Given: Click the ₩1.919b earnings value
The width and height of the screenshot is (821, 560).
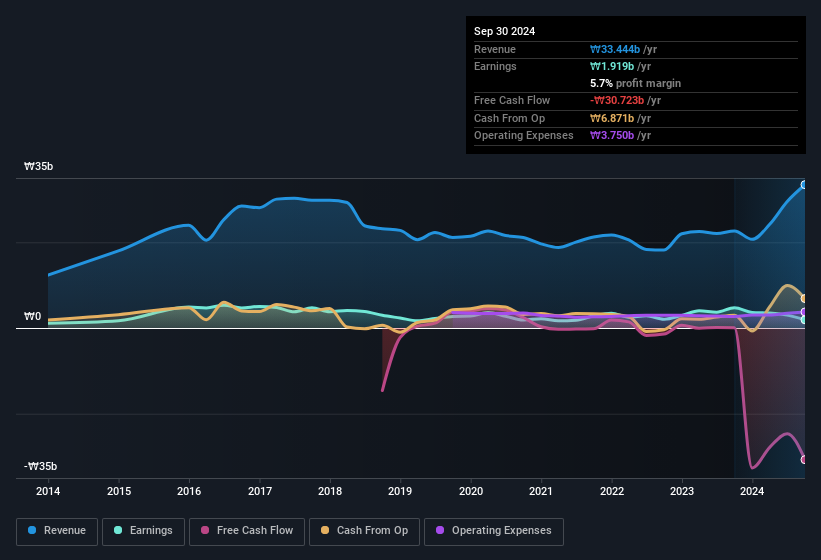Looking at the screenshot, I should pos(612,66).
